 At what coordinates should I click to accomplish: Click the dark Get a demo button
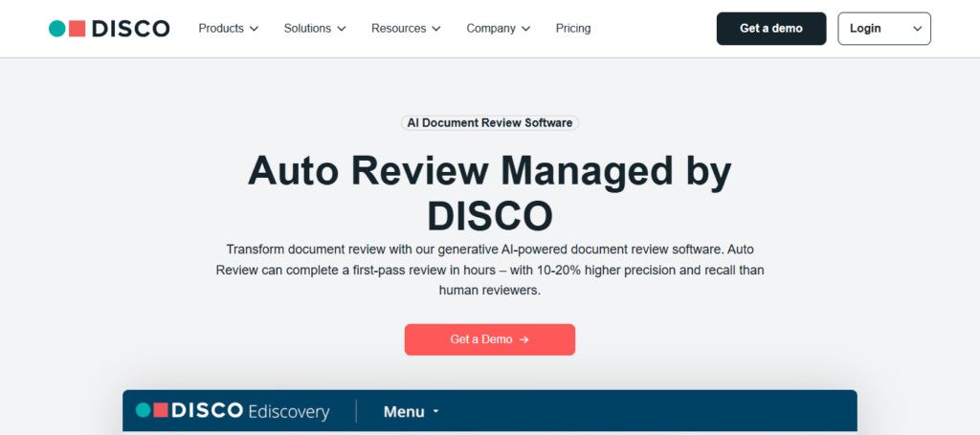click(x=771, y=29)
